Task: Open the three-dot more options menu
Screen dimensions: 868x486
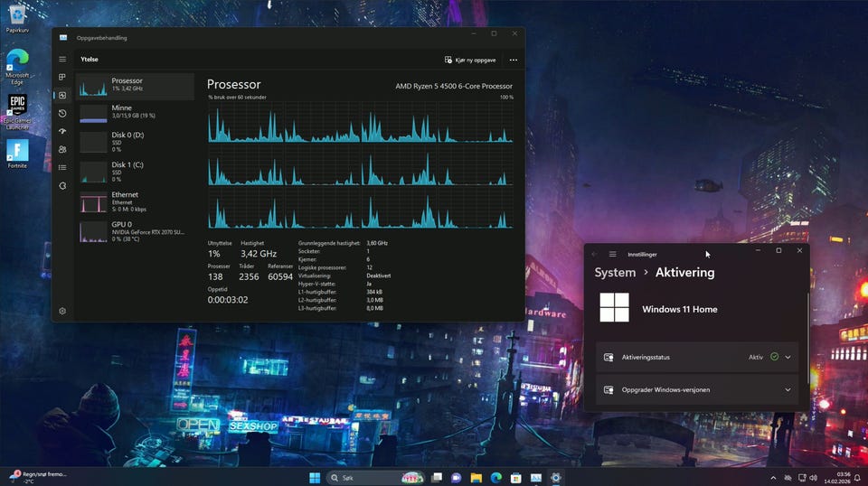Action: click(513, 61)
